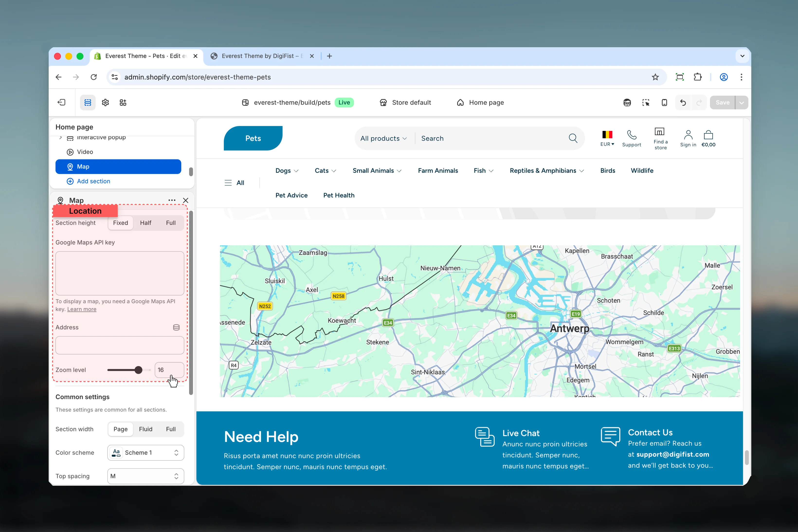
Task: Click the Zoom level number field
Action: click(169, 370)
